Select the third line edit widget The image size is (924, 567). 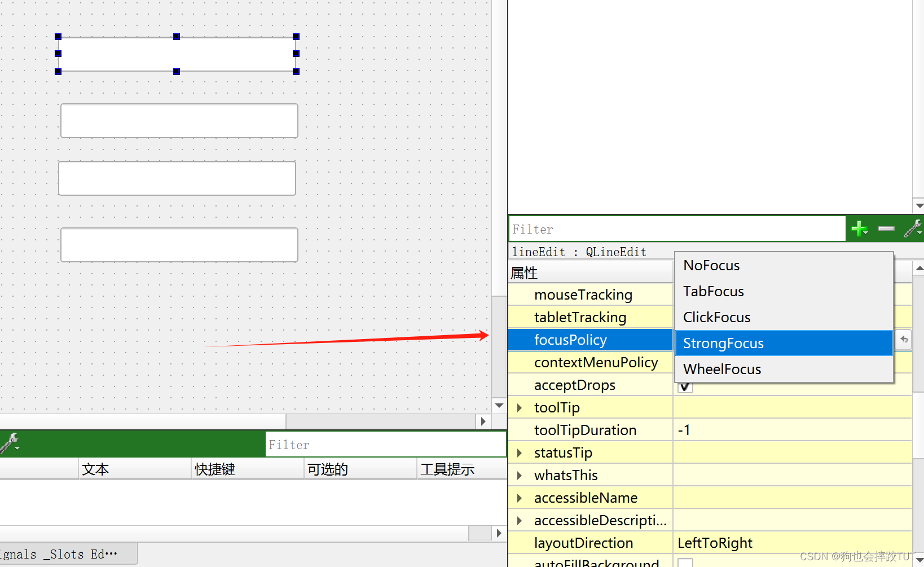(x=177, y=178)
